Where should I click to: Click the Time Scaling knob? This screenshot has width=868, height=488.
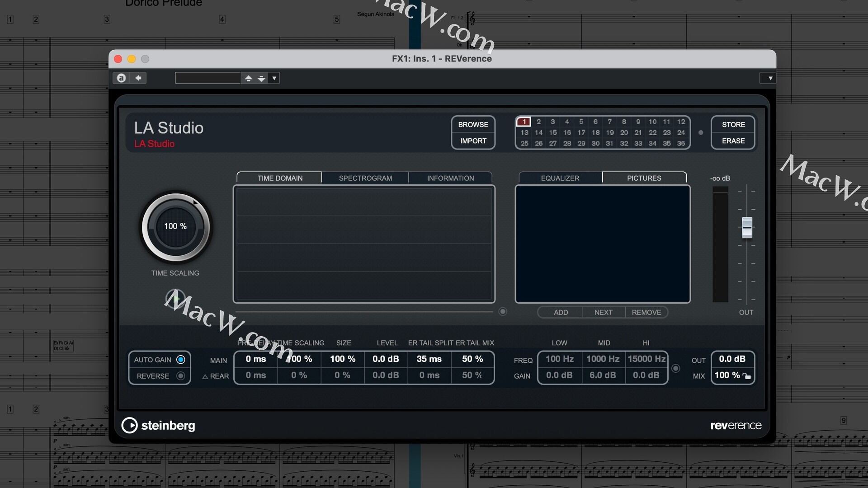coord(175,227)
